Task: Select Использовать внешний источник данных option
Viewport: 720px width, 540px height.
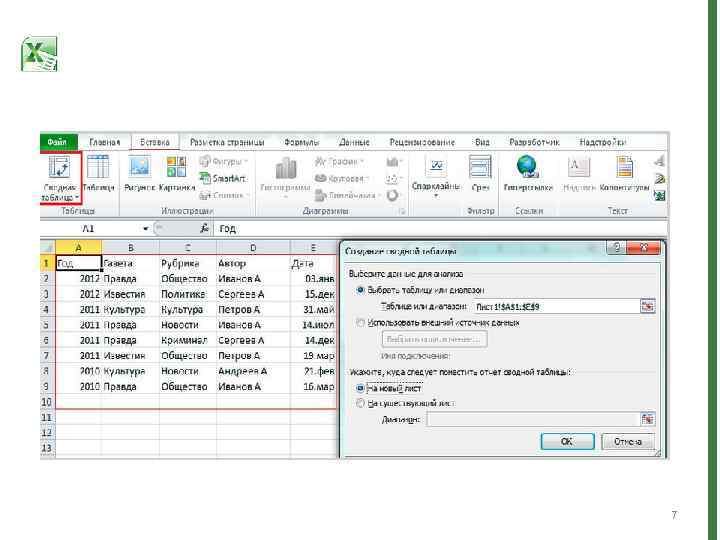Action: coord(360,323)
